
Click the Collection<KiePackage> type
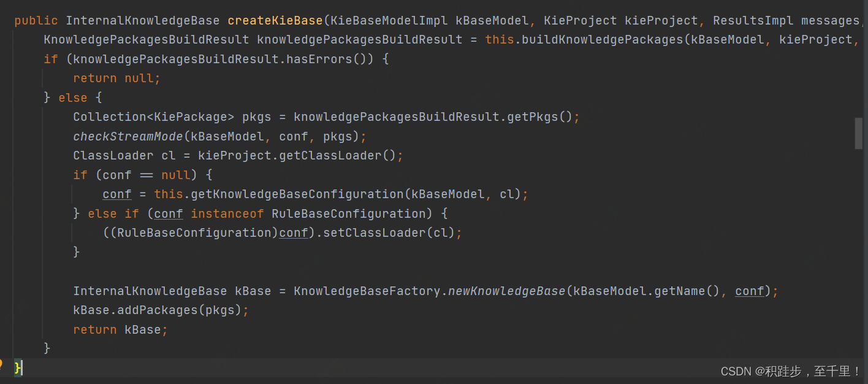pos(154,117)
